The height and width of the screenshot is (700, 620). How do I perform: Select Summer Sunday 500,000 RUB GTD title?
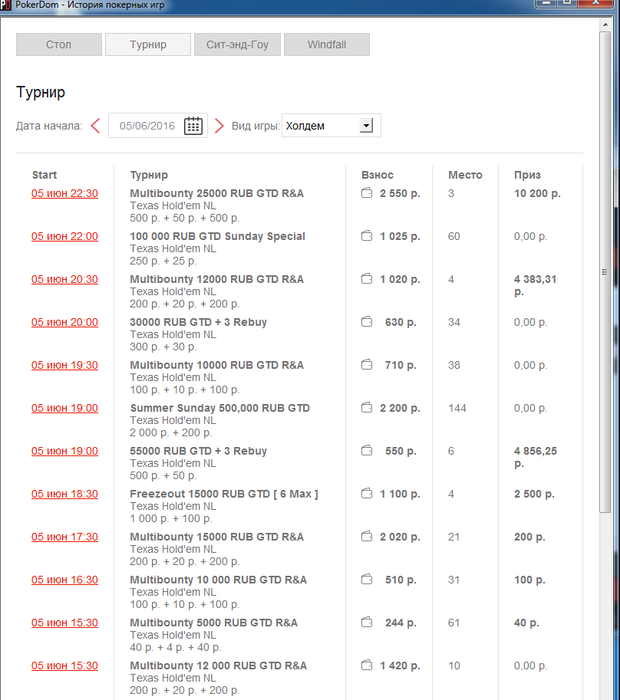(220, 408)
